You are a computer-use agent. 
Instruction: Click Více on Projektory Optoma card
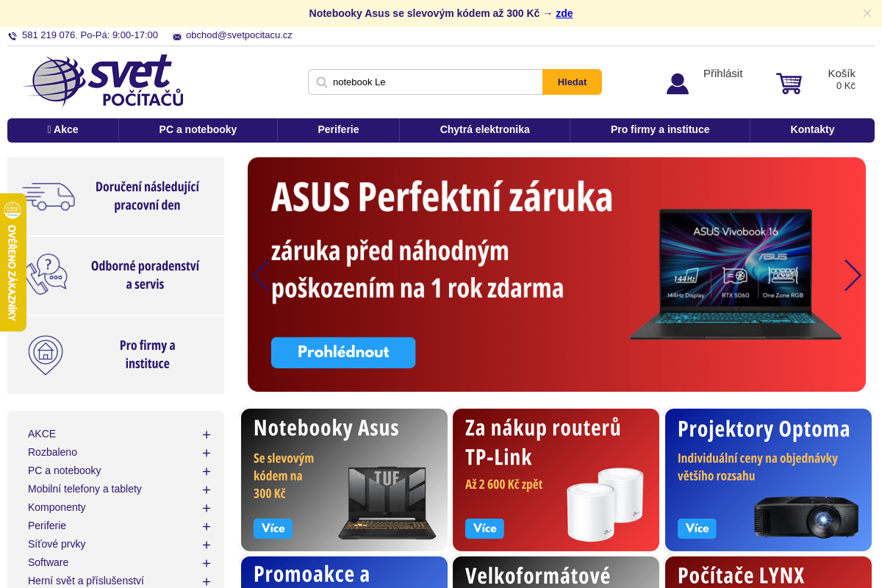[x=697, y=528]
